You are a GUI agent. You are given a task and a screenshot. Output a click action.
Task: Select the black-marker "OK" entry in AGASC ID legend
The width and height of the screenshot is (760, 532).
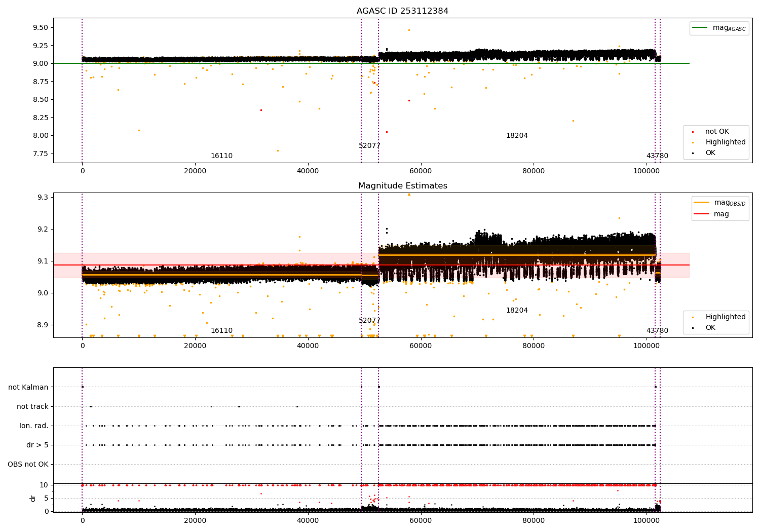(710, 153)
